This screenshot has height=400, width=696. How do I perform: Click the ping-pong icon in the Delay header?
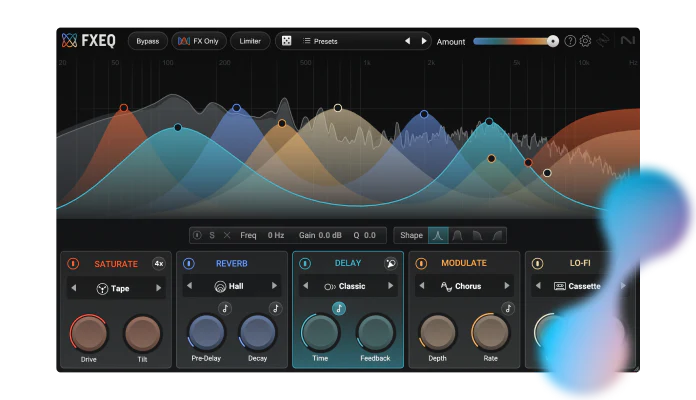click(x=390, y=263)
